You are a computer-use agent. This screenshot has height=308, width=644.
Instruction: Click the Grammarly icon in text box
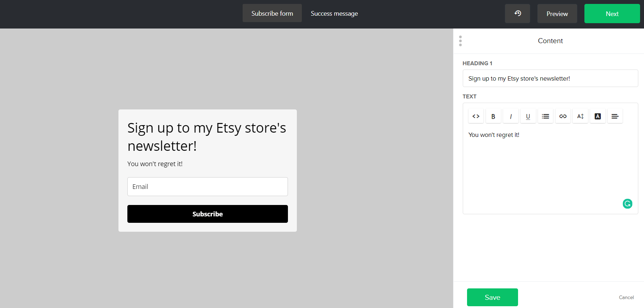pos(627,204)
